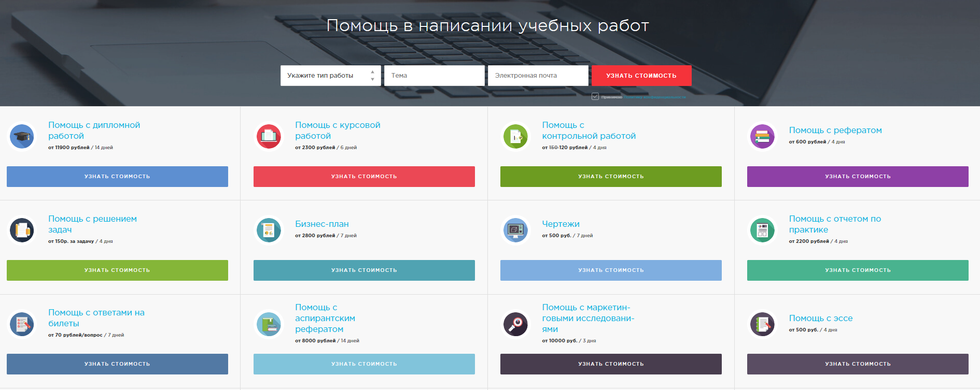The image size is (980, 390).
Task: Click the price text от 2300 рублей
Action: click(315, 148)
